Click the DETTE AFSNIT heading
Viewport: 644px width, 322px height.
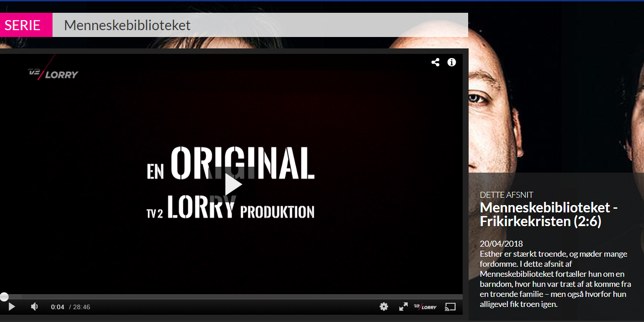click(x=507, y=195)
